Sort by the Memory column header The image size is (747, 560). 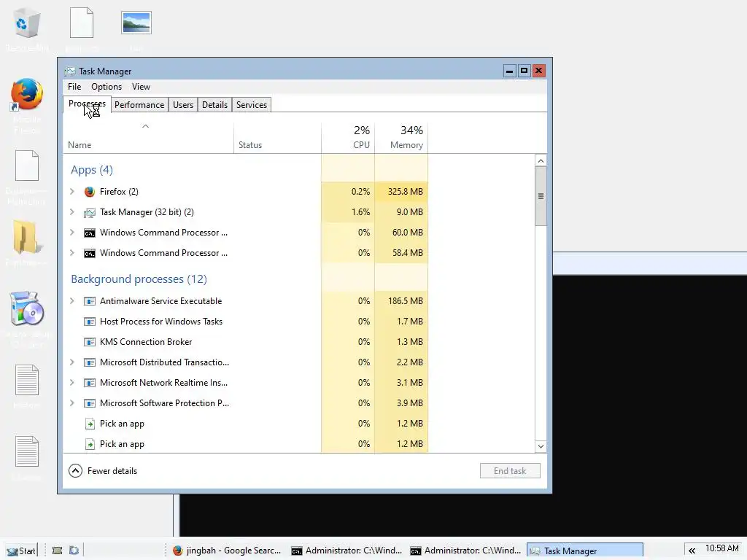pos(401,138)
